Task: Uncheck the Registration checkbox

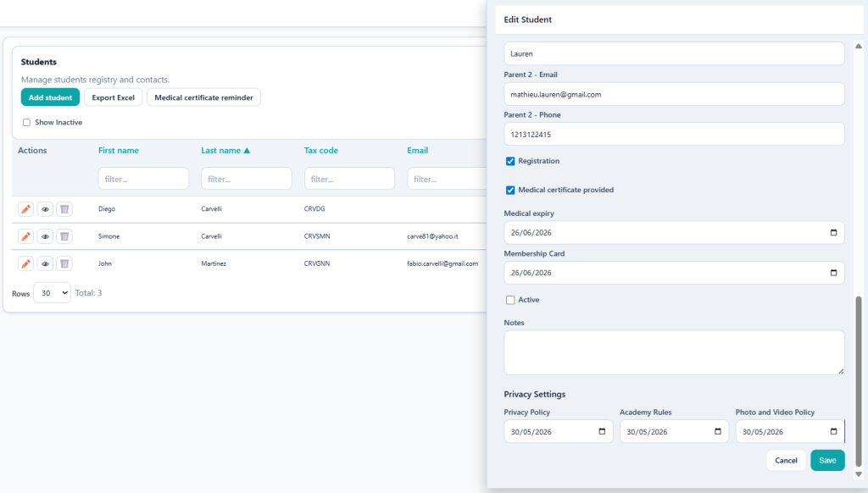Action: tap(509, 161)
